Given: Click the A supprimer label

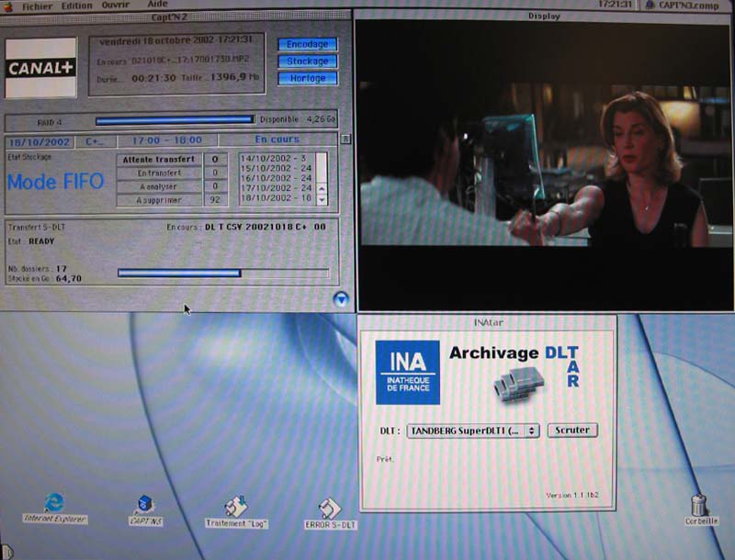Looking at the screenshot, I should click(x=159, y=200).
